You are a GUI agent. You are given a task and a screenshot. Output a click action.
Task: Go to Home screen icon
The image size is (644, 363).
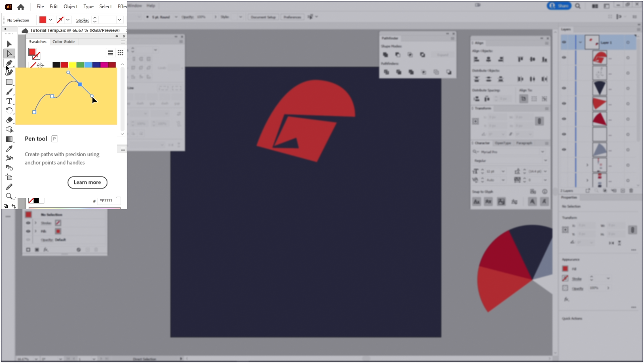pyautogui.click(x=21, y=7)
